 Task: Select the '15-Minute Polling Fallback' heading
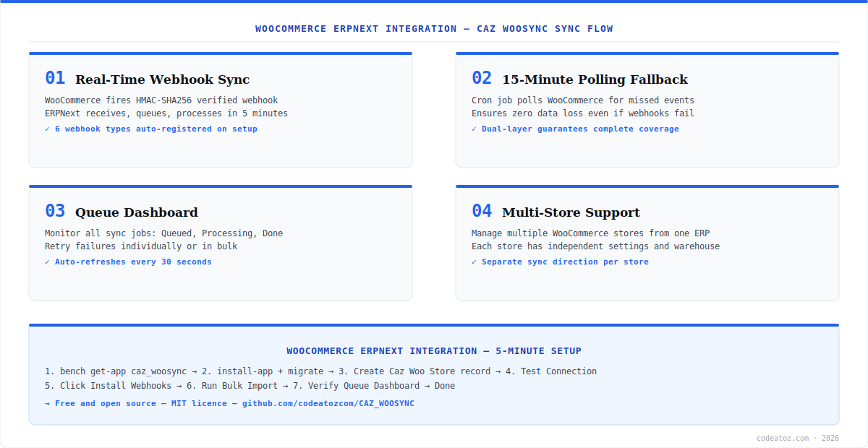click(x=595, y=79)
